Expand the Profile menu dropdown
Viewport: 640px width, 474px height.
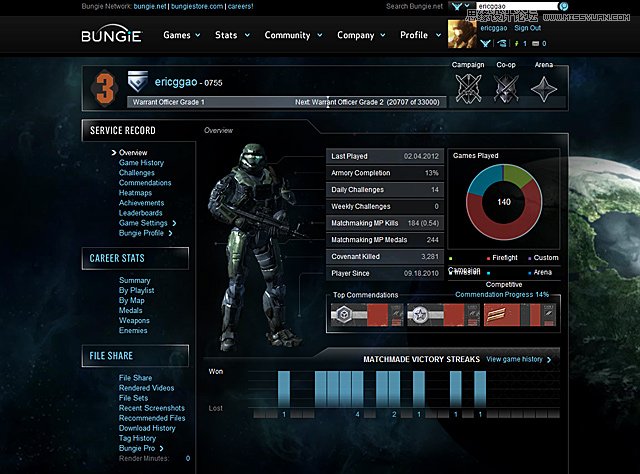click(x=438, y=35)
